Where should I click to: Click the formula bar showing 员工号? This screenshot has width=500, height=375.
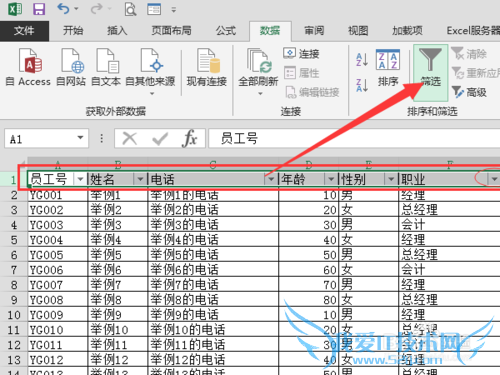tap(354, 138)
